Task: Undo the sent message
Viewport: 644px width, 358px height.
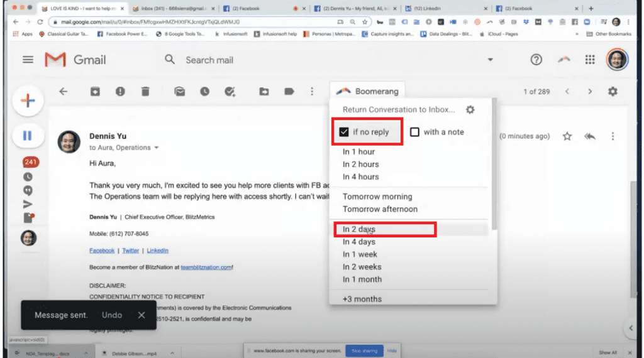Action: point(112,315)
